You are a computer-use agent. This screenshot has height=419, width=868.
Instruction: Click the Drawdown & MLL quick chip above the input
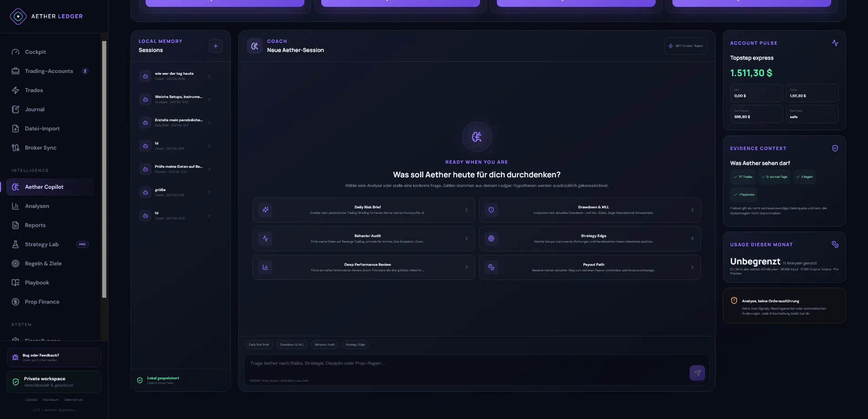pos(292,345)
